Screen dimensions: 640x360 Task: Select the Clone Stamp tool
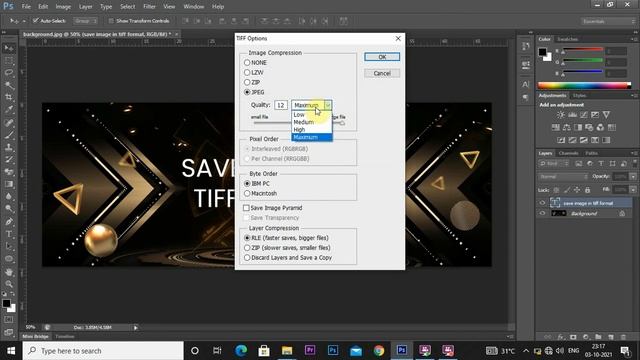tap(9, 147)
